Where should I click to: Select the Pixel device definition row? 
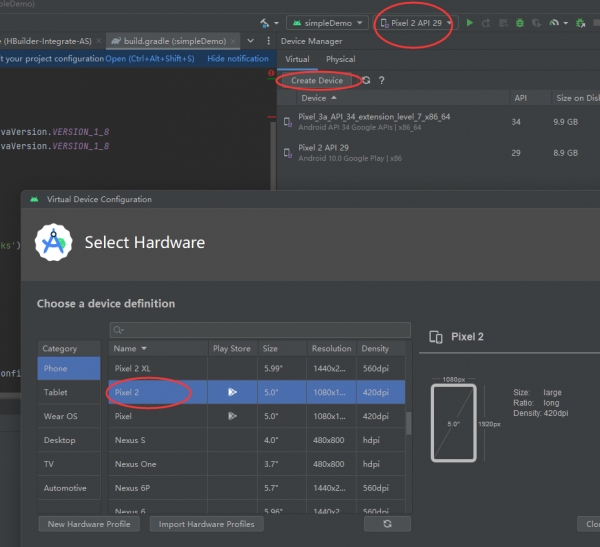point(257,416)
